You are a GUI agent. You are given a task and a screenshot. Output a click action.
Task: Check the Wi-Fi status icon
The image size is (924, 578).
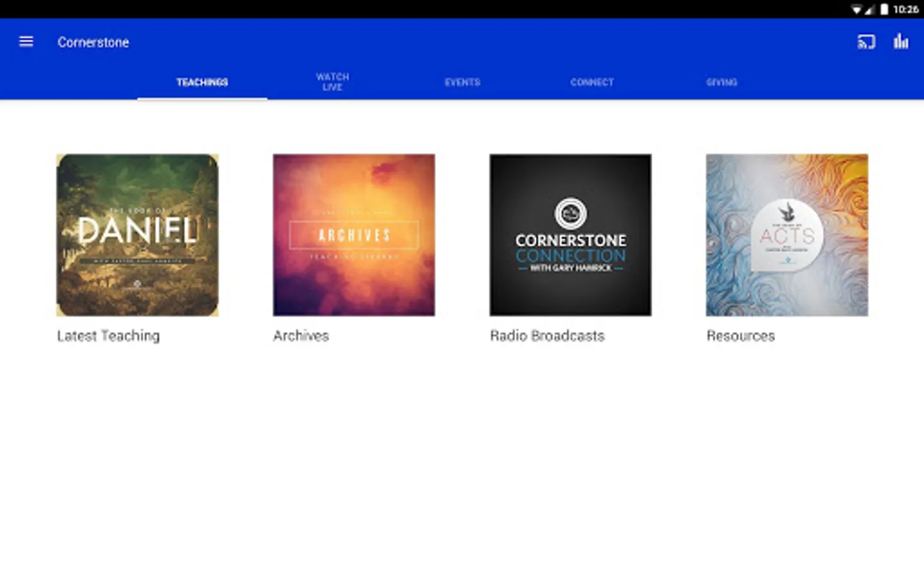(x=856, y=9)
